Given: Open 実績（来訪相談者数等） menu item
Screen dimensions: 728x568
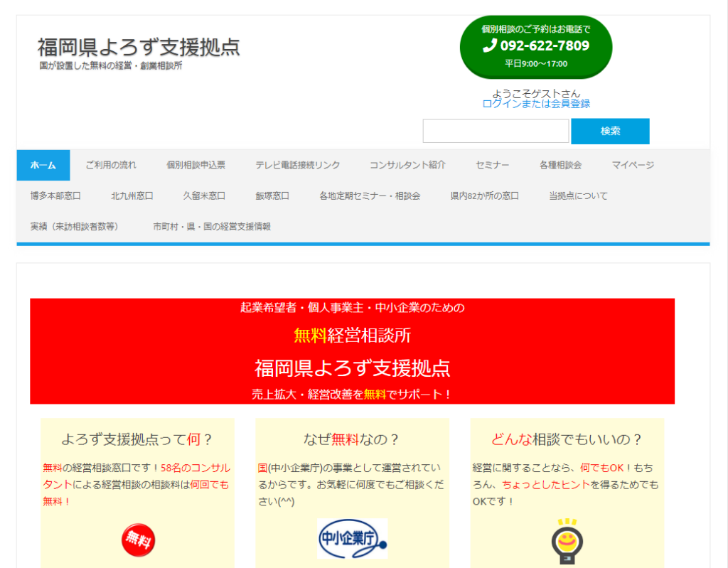Looking at the screenshot, I should coord(76,226).
